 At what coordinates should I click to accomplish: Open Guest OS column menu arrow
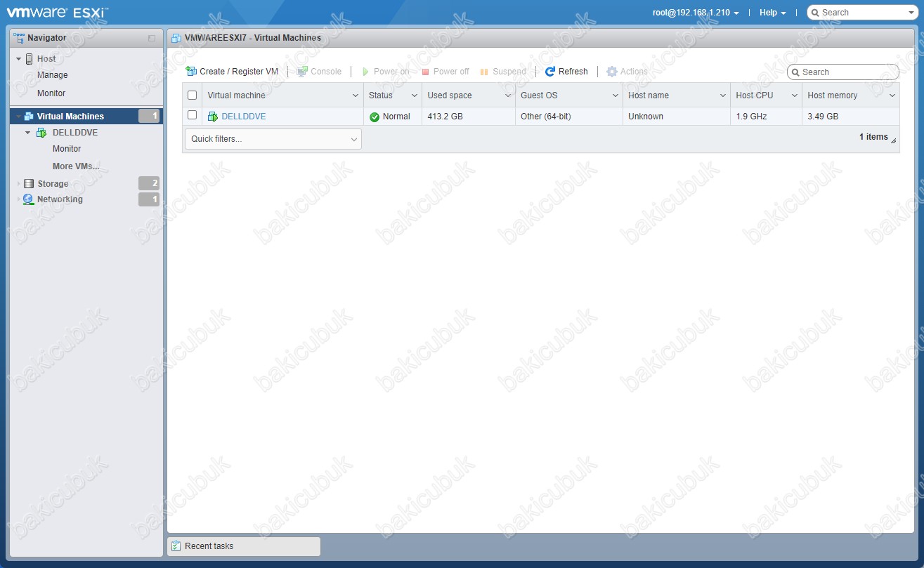(x=615, y=95)
